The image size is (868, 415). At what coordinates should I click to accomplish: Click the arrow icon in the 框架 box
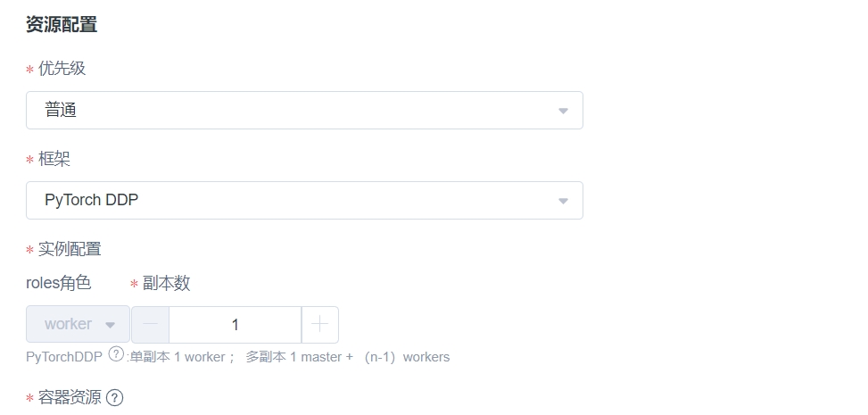[x=563, y=201]
